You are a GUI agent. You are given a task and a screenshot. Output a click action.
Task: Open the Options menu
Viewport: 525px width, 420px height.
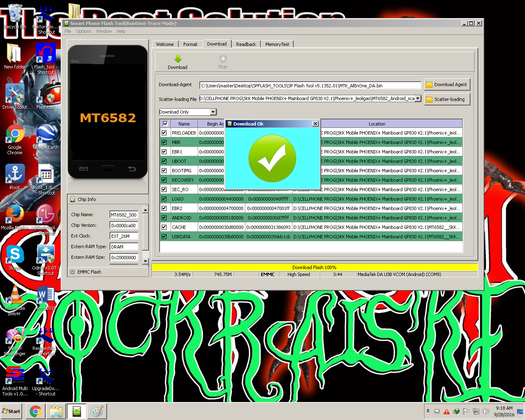83,31
